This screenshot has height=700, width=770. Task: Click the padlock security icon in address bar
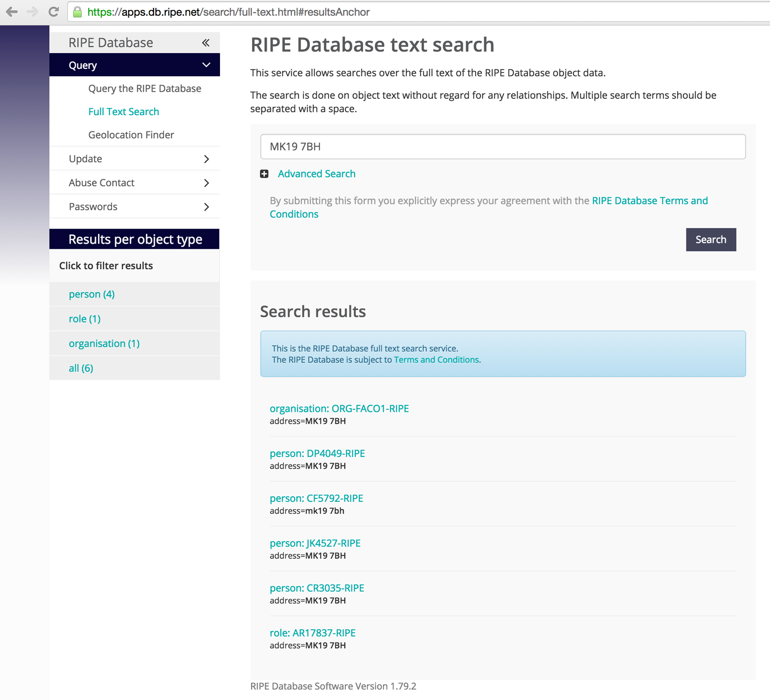click(x=77, y=12)
